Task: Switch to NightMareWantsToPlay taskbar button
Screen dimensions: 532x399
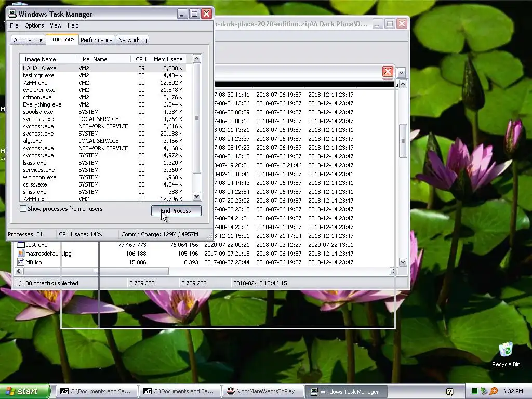Action: [263, 391]
